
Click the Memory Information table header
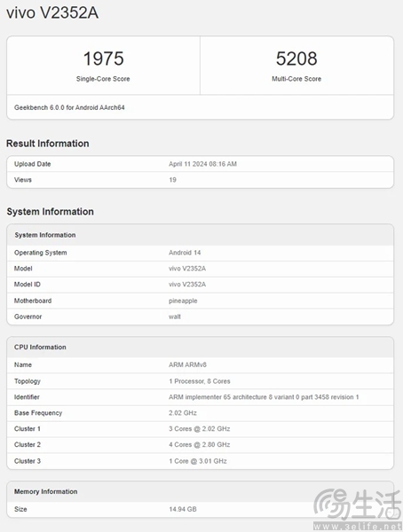tap(45, 491)
